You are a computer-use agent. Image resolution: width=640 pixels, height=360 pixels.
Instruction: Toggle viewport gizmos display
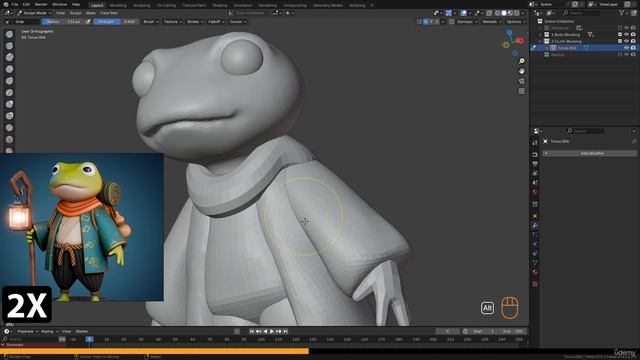click(449, 13)
